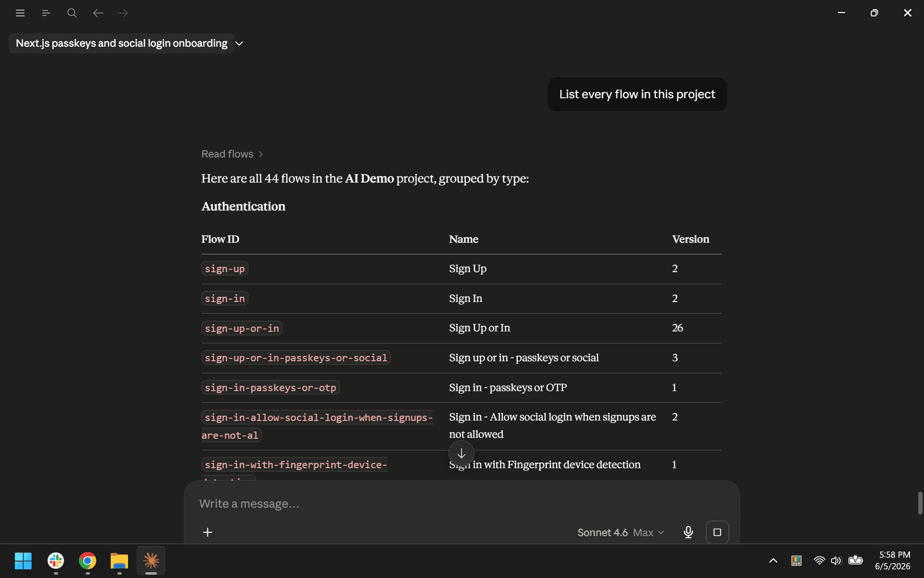Jump to bottom with down arrow button

click(x=461, y=453)
